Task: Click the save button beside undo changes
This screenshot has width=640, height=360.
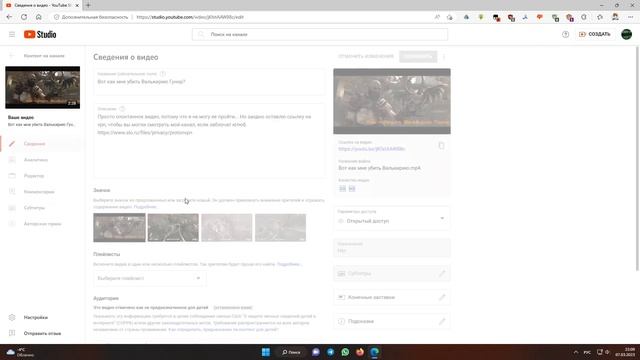Action: [418, 56]
